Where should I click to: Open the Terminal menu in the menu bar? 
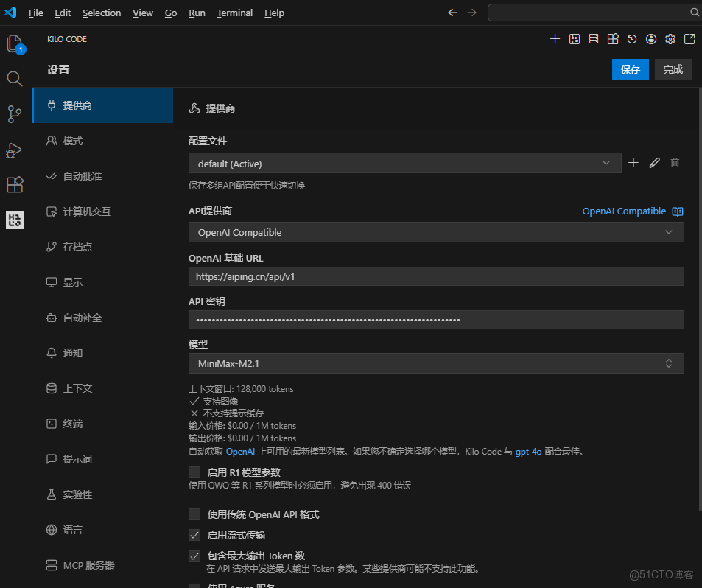(x=234, y=13)
